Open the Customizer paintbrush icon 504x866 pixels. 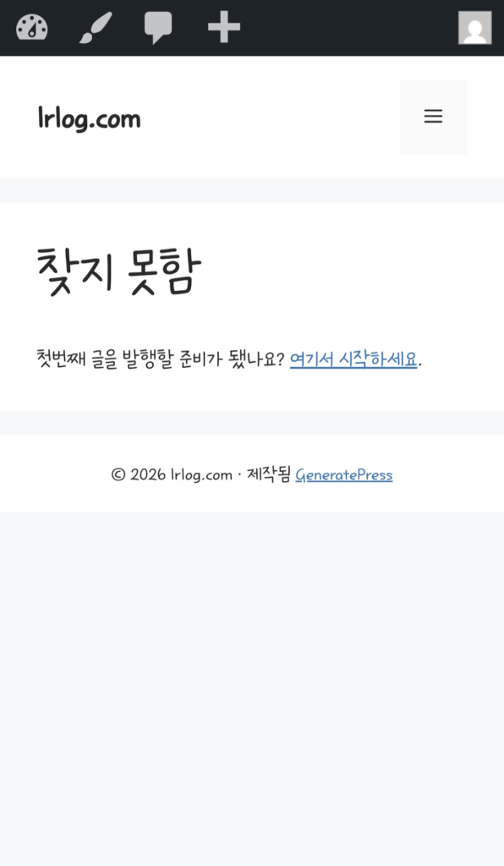tap(96, 28)
